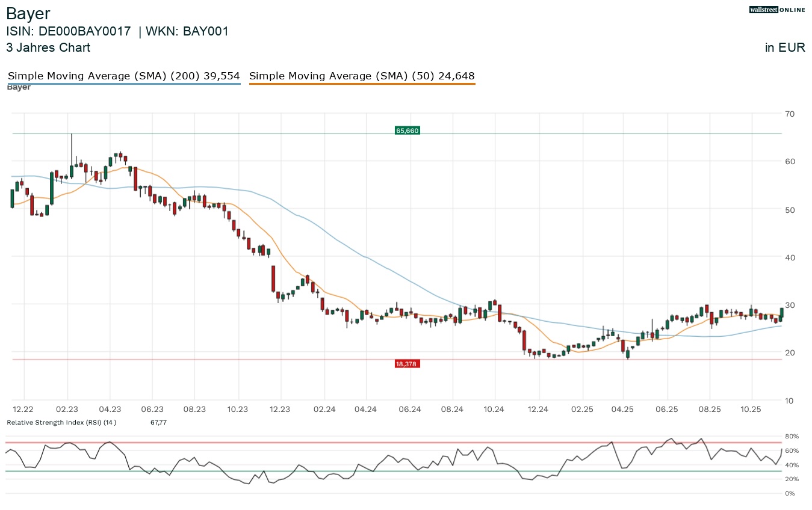Toggle the SMA (200) legend entry

coord(123,76)
